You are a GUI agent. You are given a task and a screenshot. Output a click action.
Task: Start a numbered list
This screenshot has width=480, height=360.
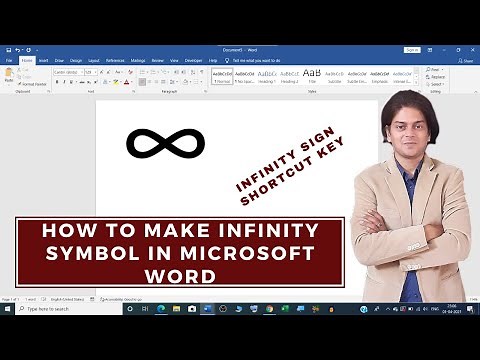click(154, 72)
